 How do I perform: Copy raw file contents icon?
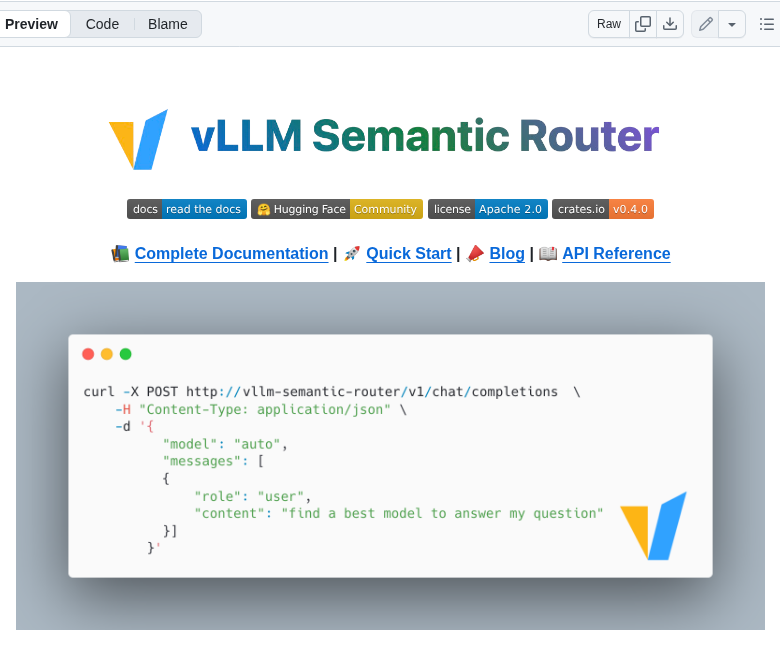(x=643, y=24)
